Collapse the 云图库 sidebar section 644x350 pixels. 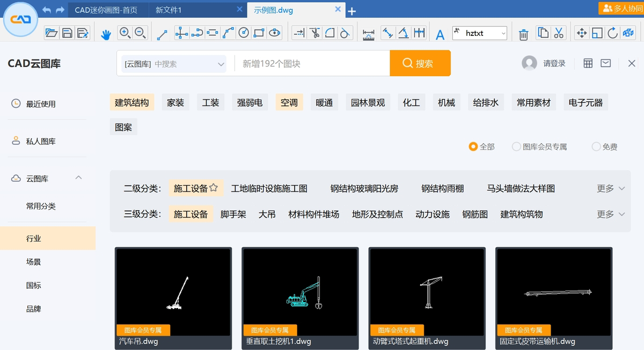(78, 177)
